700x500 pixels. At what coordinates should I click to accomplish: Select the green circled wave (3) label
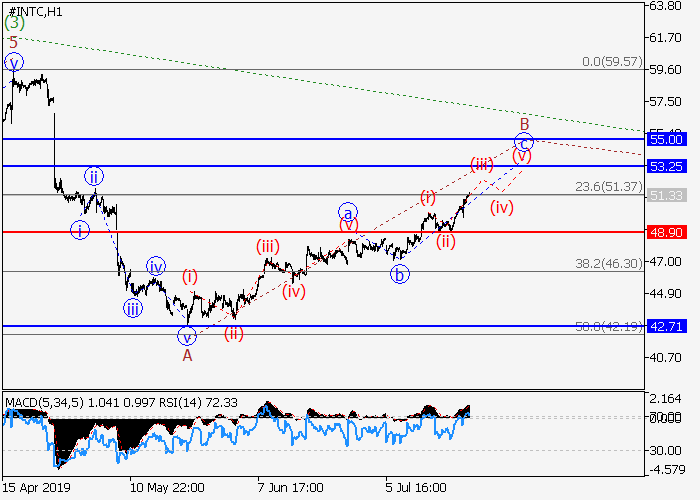14,22
